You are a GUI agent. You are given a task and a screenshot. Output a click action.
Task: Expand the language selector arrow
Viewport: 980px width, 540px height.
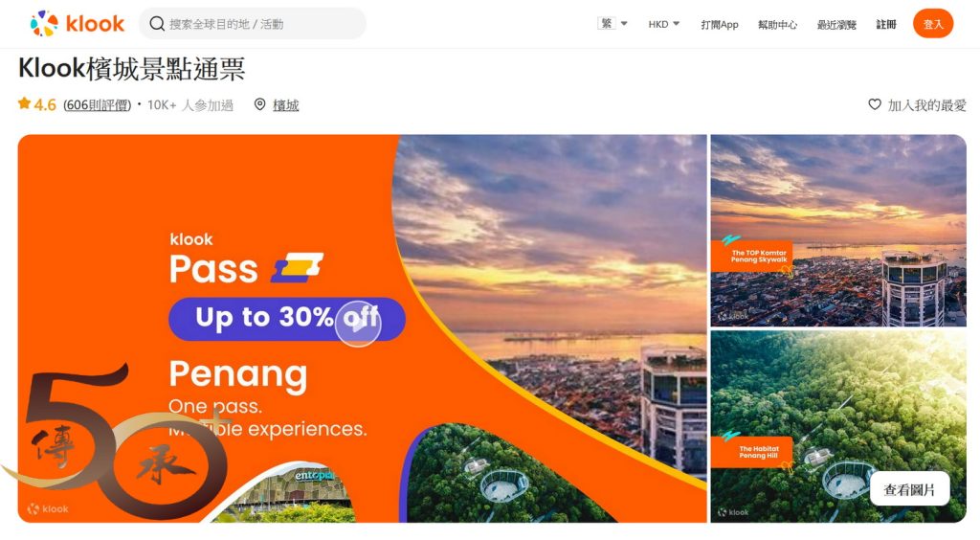[x=624, y=24]
